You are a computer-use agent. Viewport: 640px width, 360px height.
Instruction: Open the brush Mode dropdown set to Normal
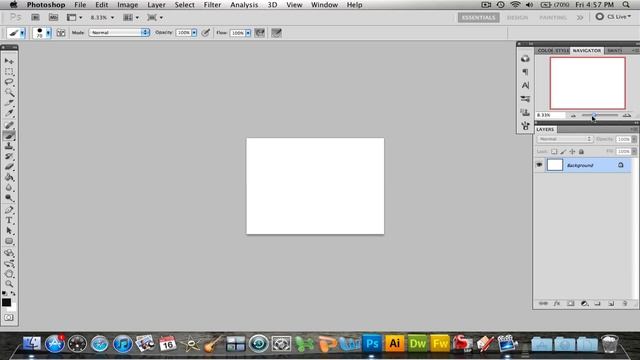pos(119,33)
